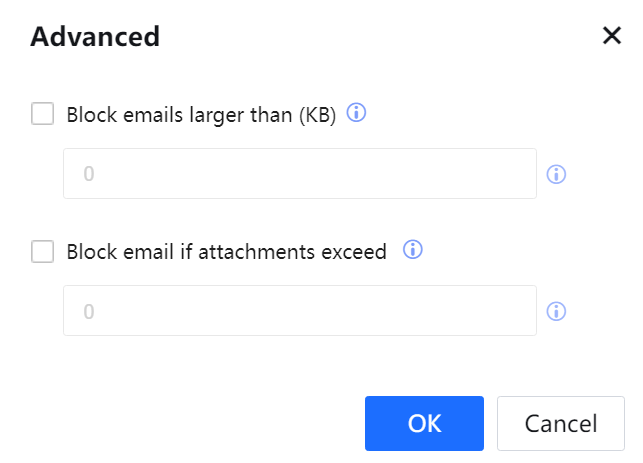Show tooltip for the attachments exceed option
This screenshot has width=643, height=463.
412,251
